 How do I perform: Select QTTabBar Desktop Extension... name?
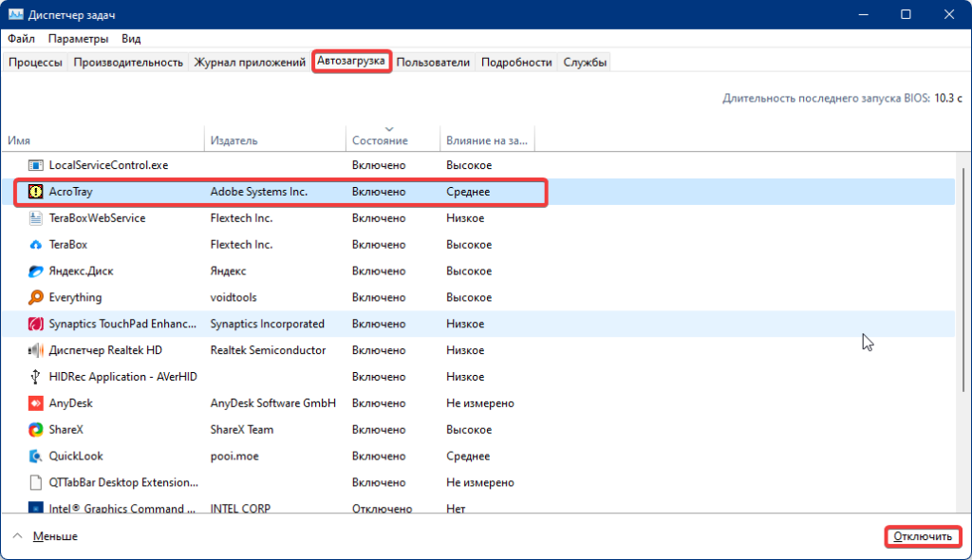123,482
